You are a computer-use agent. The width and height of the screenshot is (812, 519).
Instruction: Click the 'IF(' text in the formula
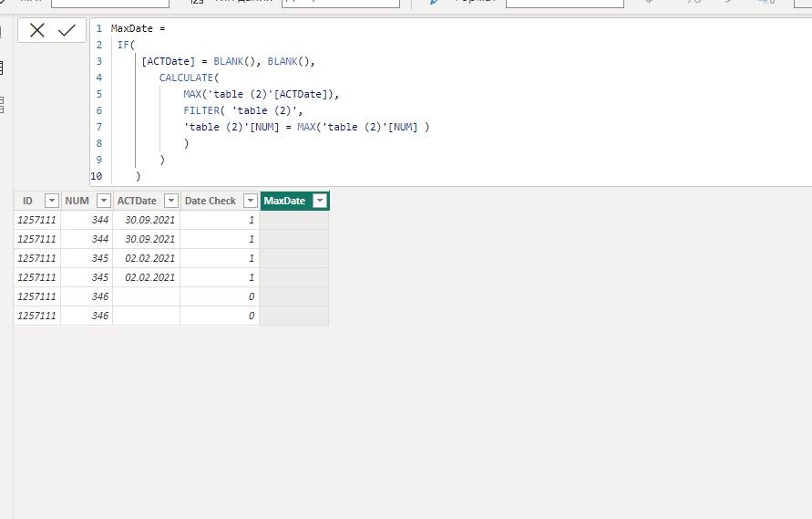(x=126, y=45)
